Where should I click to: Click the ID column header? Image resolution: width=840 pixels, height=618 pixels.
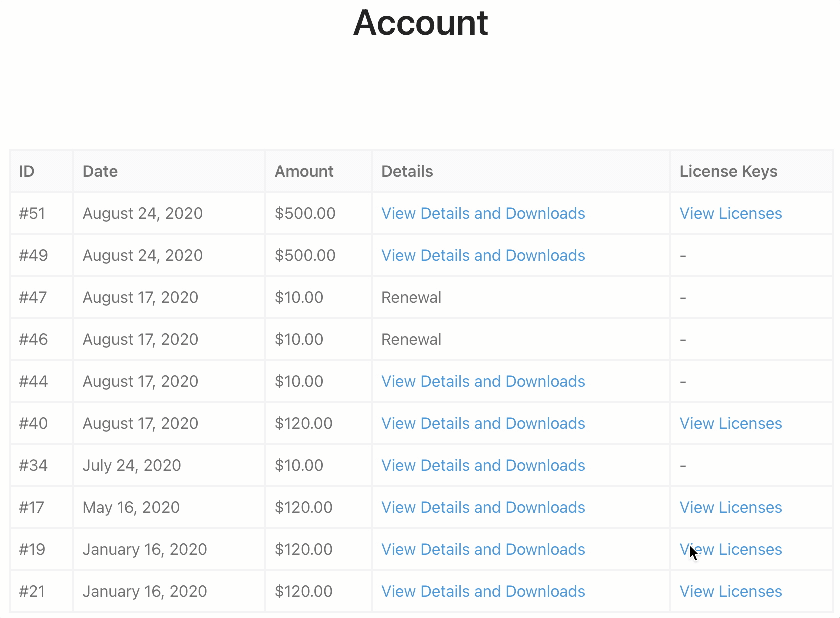(27, 171)
